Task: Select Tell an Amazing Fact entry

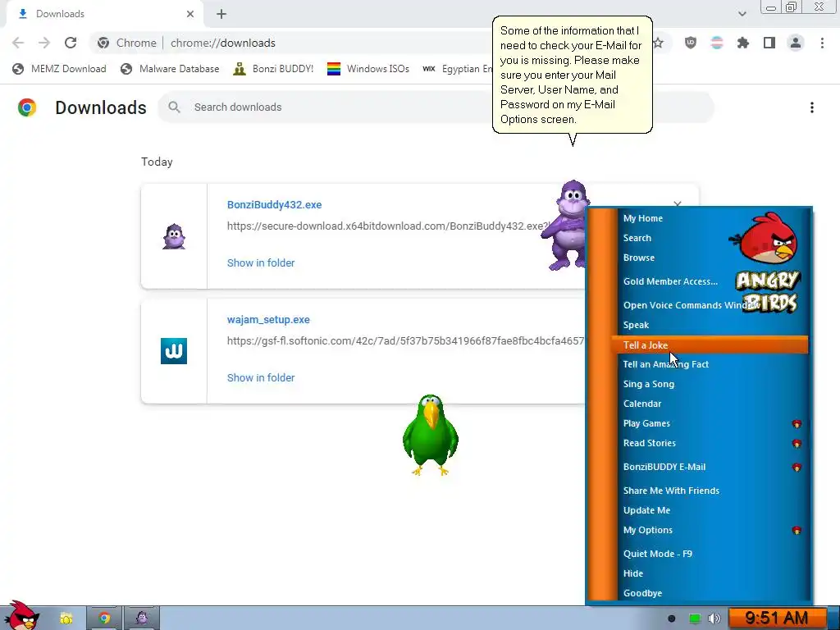Action: (665, 364)
